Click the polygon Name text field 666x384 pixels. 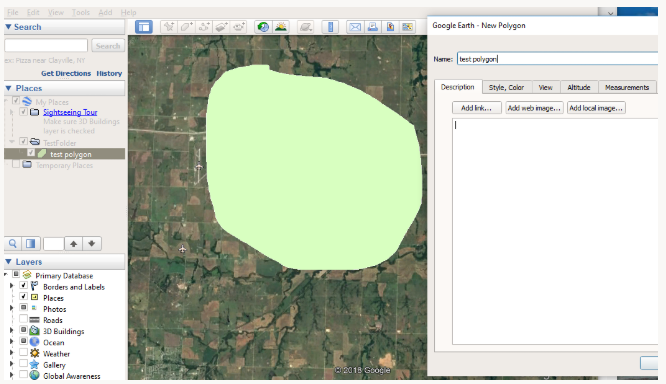pos(557,59)
